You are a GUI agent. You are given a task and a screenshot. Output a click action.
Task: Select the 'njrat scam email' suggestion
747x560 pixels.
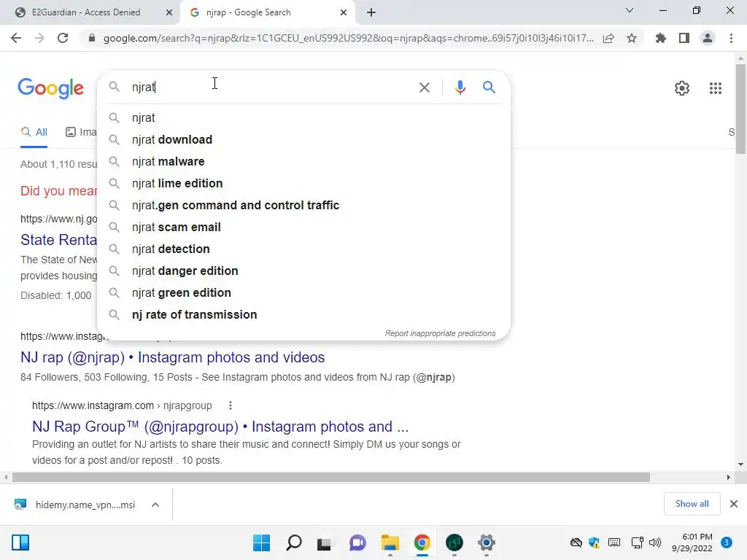tap(303, 227)
